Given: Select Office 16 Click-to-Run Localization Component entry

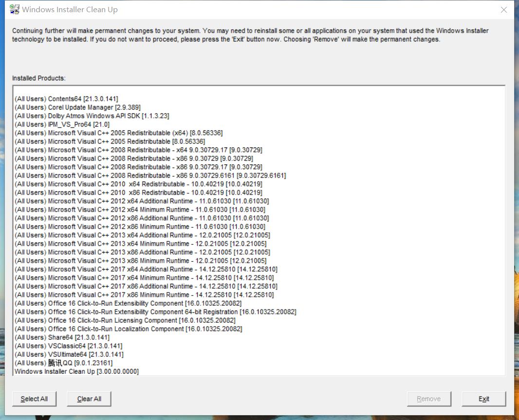Looking at the screenshot, I should tap(129, 329).
